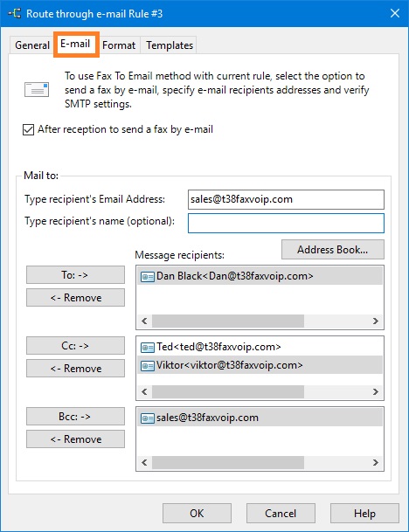Open the Templates tab

click(170, 45)
